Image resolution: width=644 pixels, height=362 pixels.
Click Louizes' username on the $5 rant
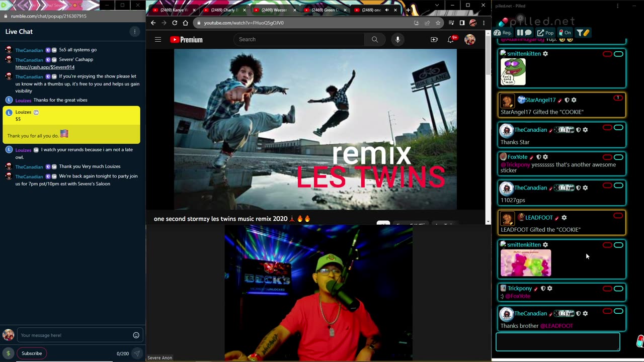(23, 112)
